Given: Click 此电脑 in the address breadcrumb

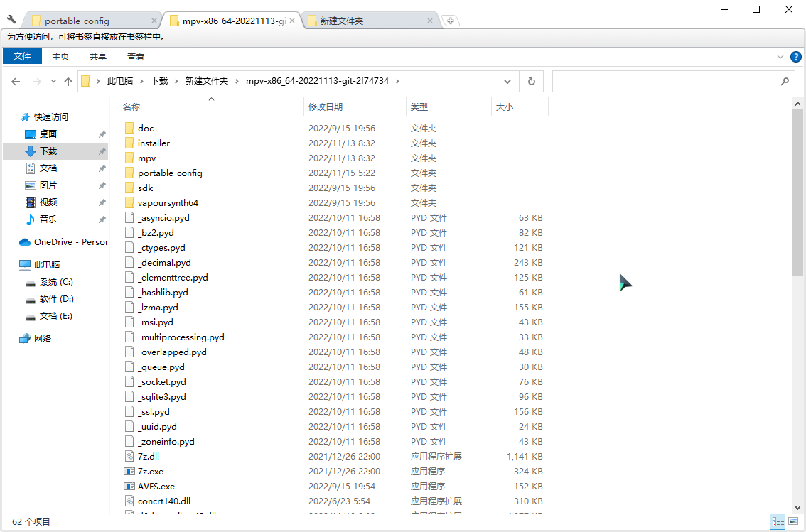Looking at the screenshot, I should click(120, 81).
